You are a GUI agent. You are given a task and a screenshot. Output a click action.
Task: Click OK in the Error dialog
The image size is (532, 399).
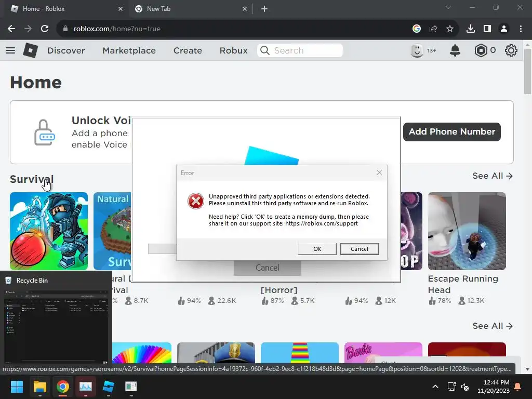pyautogui.click(x=317, y=249)
